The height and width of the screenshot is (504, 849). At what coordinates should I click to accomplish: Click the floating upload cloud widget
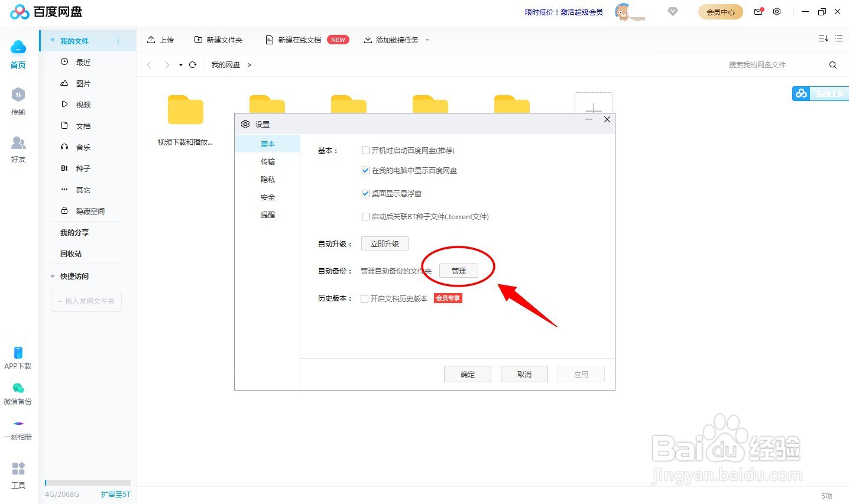[820, 93]
